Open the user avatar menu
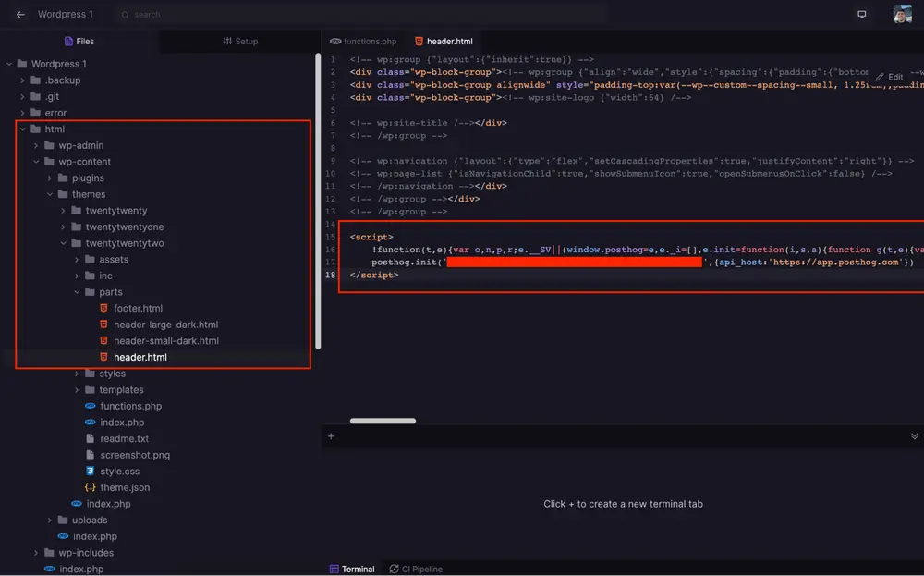The image size is (924, 576). pos(902,14)
